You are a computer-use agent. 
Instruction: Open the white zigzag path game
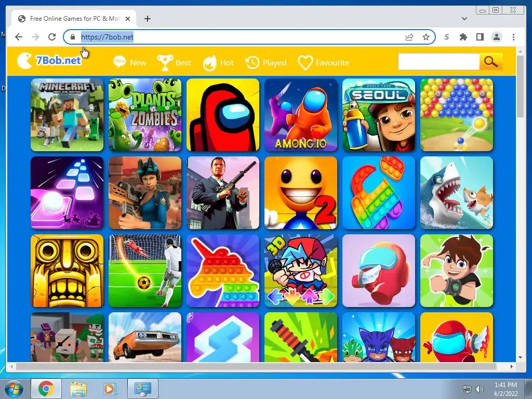click(223, 337)
